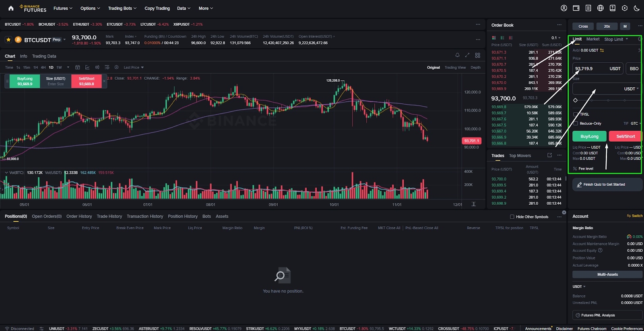Open ticker bar more options
The image size is (644, 331).
click(x=478, y=24)
